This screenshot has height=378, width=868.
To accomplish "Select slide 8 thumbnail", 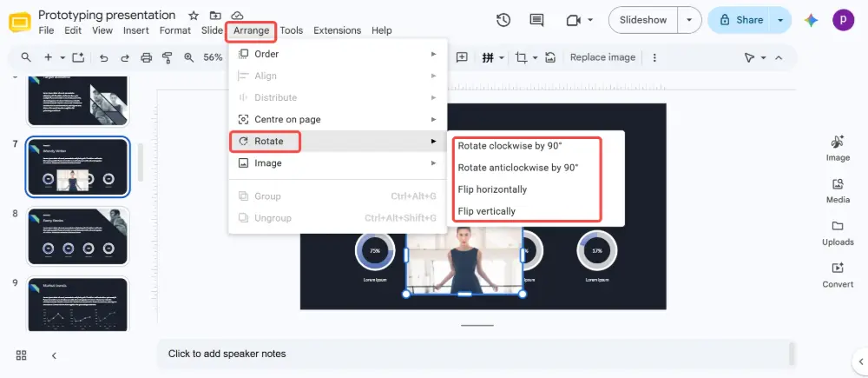I will [x=77, y=236].
